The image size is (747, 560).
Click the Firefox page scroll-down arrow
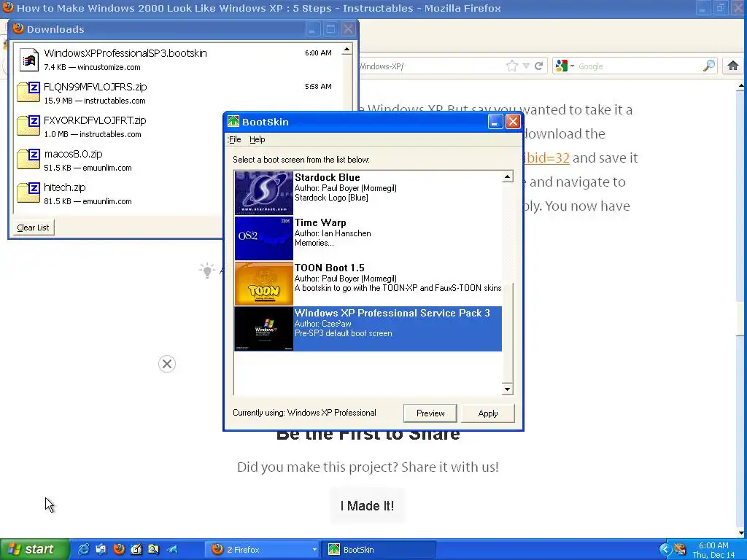pos(741,533)
